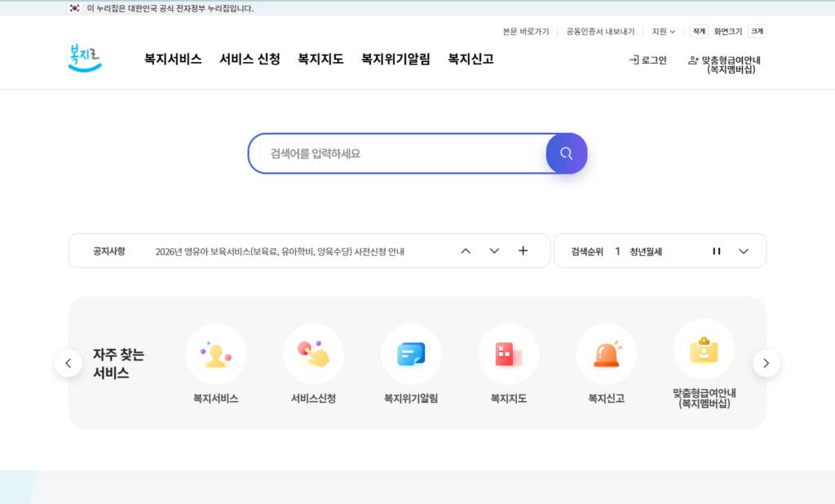The width and height of the screenshot is (835, 504).
Task: Open the 복지위기알림 main menu item
Action: pyautogui.click(x=395, y=60)
